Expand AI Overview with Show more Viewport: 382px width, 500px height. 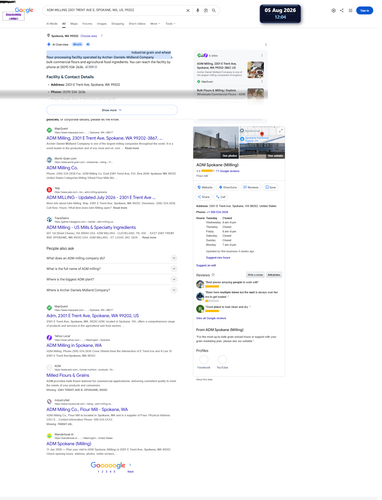coord(112,110)
